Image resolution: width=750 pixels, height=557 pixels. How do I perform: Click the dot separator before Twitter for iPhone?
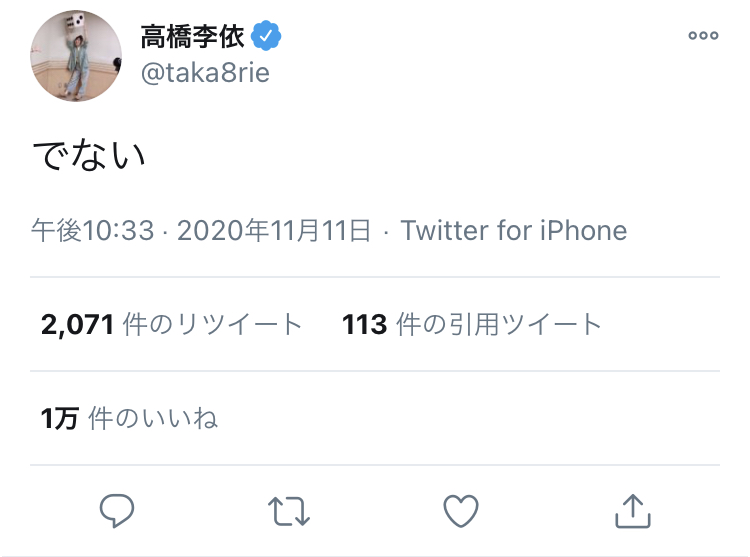pyautogui.click(x=388, y=231)
